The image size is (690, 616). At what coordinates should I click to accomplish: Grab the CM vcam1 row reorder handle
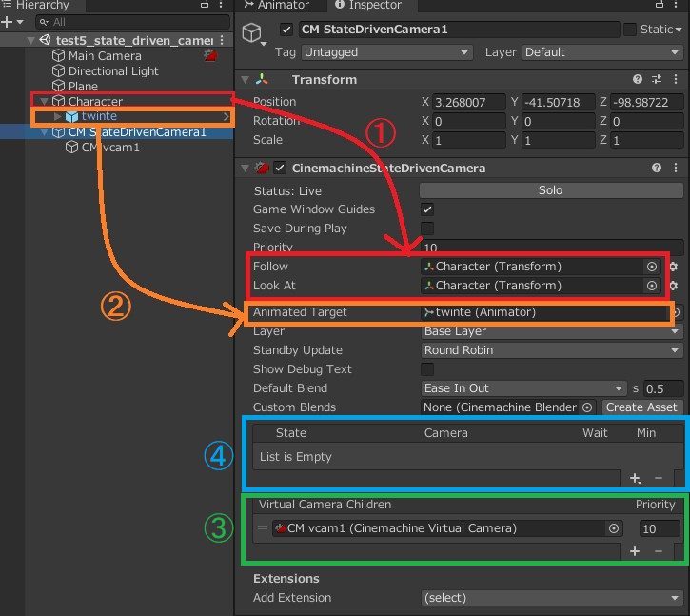pos(263,528)
